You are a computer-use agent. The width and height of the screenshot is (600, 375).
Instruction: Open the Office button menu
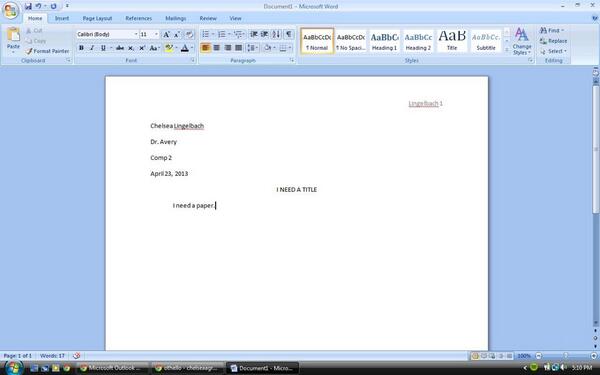(x=10, y=10)
